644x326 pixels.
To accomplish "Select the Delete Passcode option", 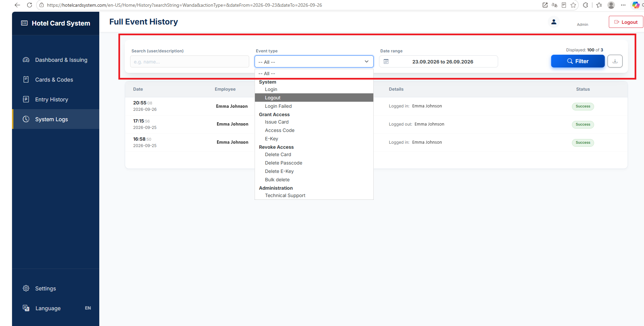I will (x=314, y=163).
